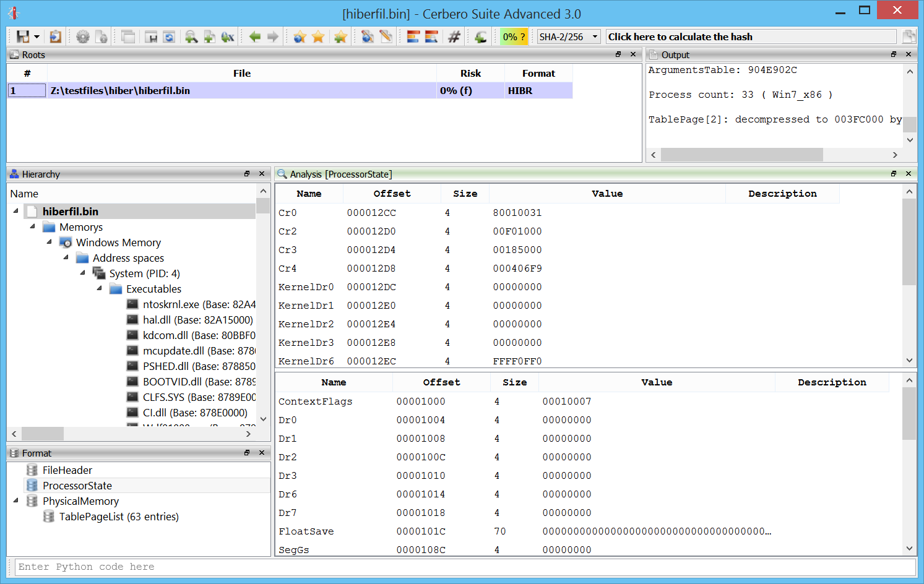Click the hash '#' toolbar icon
Viewport: 924px width, 584px height.
tap(454, 37)
